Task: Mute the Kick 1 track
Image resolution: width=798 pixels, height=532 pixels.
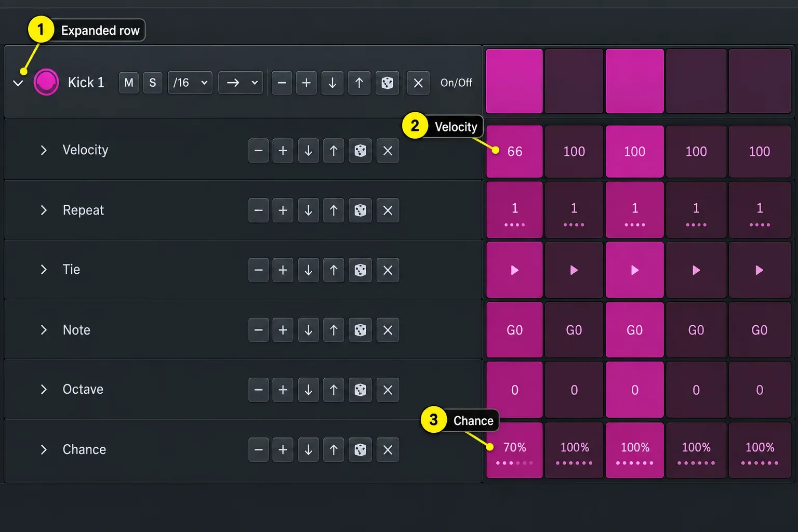Action: (129, 83)
